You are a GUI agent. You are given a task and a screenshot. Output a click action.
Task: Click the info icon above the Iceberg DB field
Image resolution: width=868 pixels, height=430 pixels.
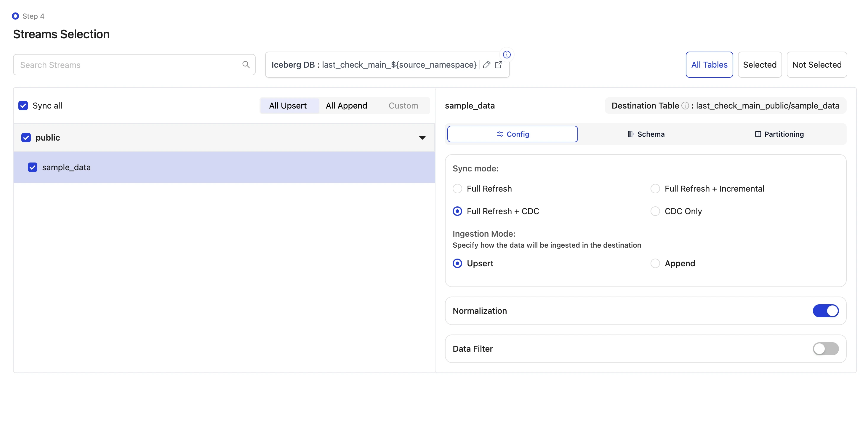pyautogui.click(x=507, y=54)
